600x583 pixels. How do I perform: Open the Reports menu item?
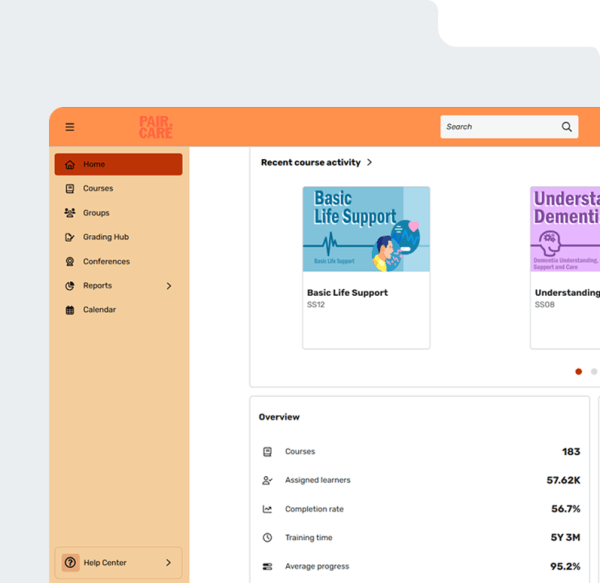pos(98,286)
